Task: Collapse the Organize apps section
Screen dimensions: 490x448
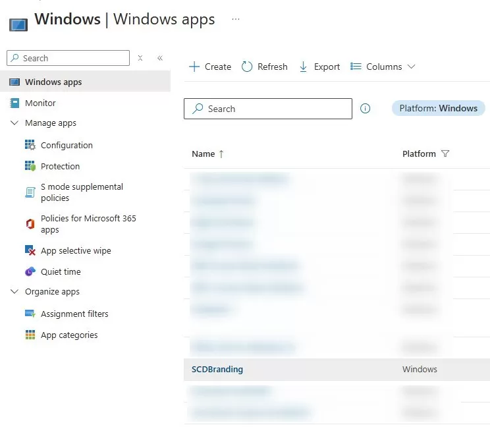Action: click(x=14, y=292)
